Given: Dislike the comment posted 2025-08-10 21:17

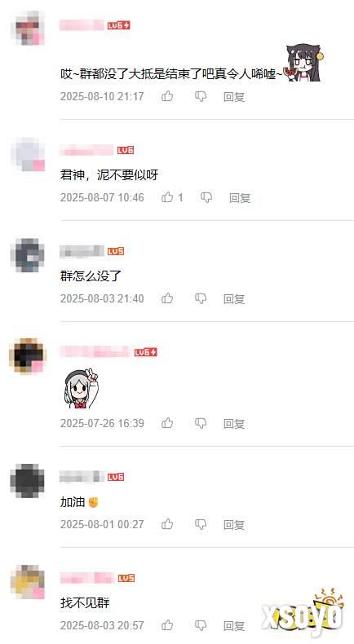Looking at the screenshot, I should pos(200,96).
